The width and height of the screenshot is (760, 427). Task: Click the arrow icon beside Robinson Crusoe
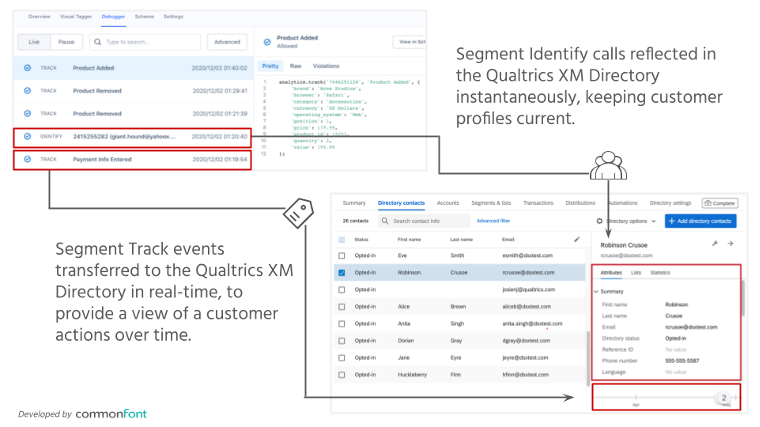[x=730, y=243]
